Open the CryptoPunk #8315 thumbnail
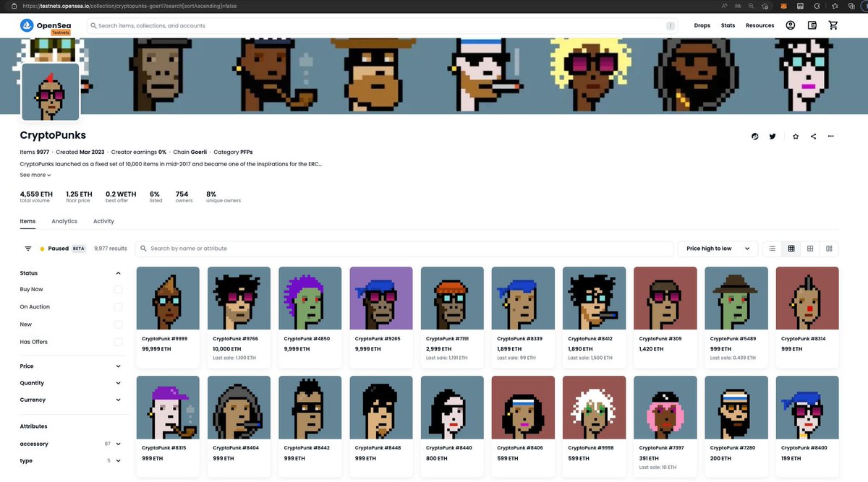The image size is (868, 482). [168, 408]
